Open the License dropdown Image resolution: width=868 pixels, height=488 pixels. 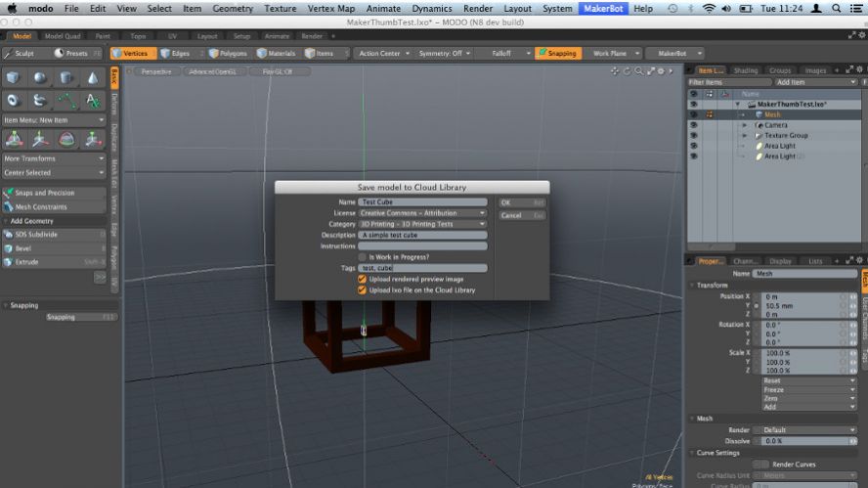click(422, 213)
